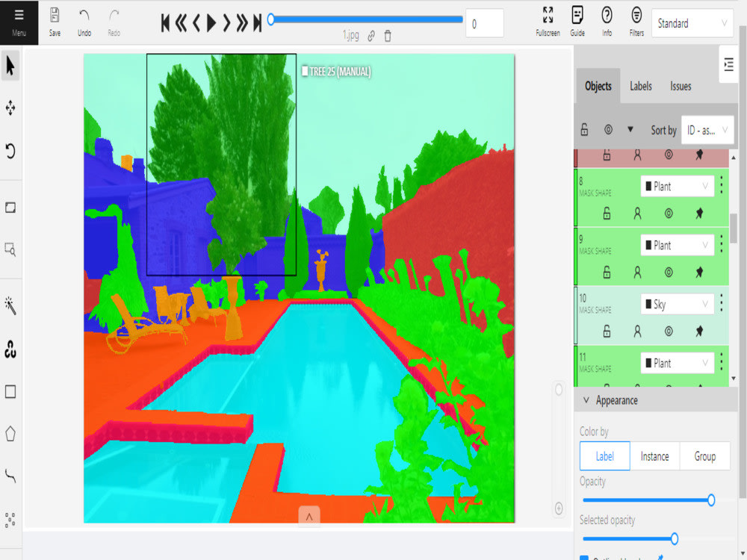Open the Standard layout dropdown

[691, 23]
